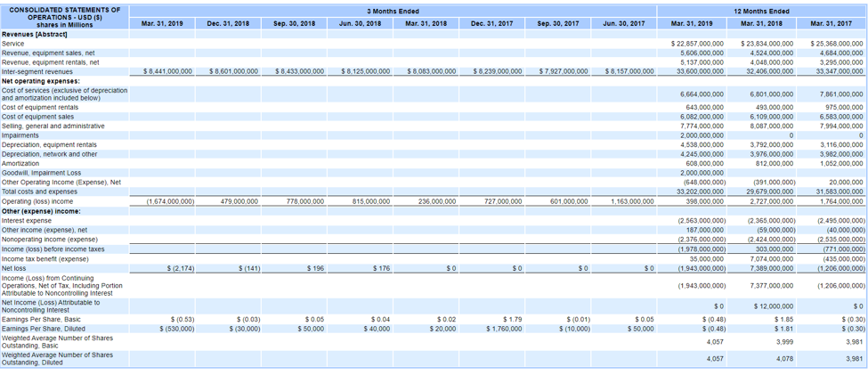
Task: Select the '$ 8,601,000,000' revenue cell
Action: coord(234,71)
